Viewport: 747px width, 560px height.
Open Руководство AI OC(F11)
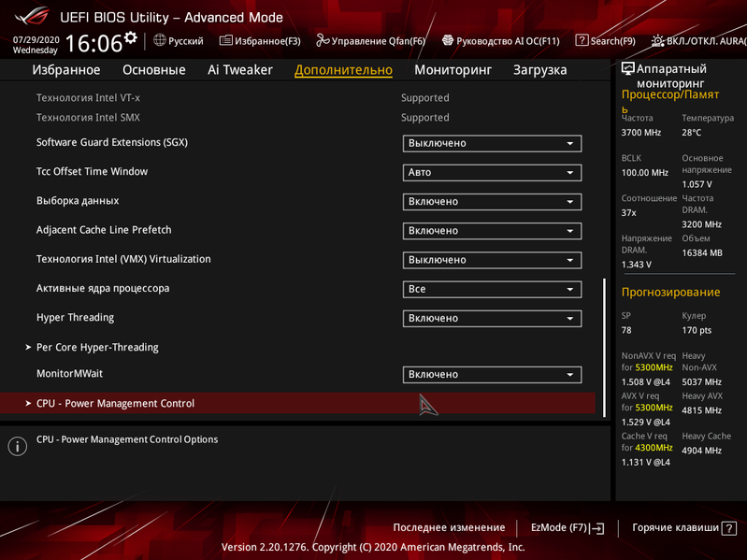coord(501,41)
